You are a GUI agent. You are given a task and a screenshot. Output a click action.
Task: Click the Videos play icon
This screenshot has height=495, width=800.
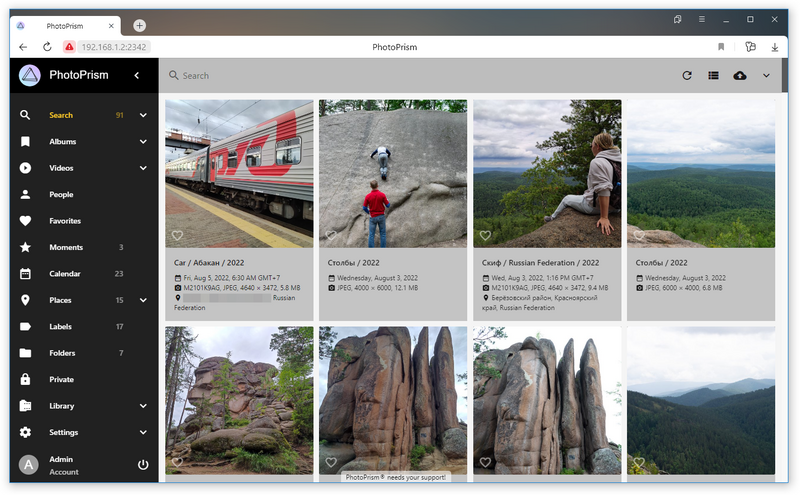[x=25, y=168]
